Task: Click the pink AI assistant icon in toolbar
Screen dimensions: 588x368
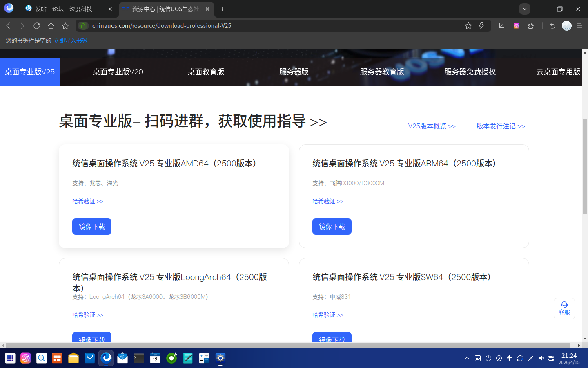Action: tap(517, 26)
